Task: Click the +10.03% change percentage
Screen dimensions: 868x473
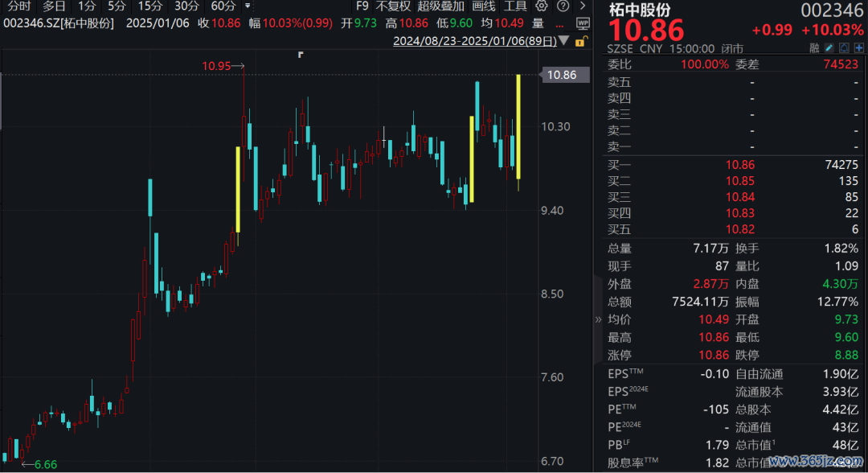Action: [832, 30]
